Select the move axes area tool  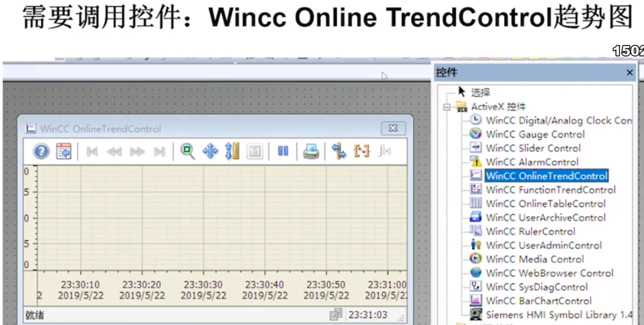232,151
